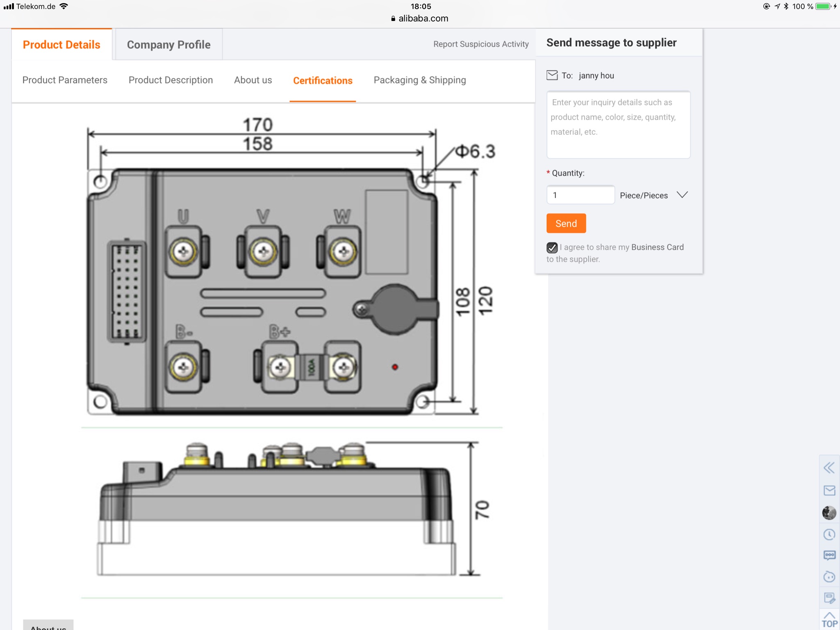
Task: Click Report Suspicious Activity link
Action: click(x=480, y=44)
